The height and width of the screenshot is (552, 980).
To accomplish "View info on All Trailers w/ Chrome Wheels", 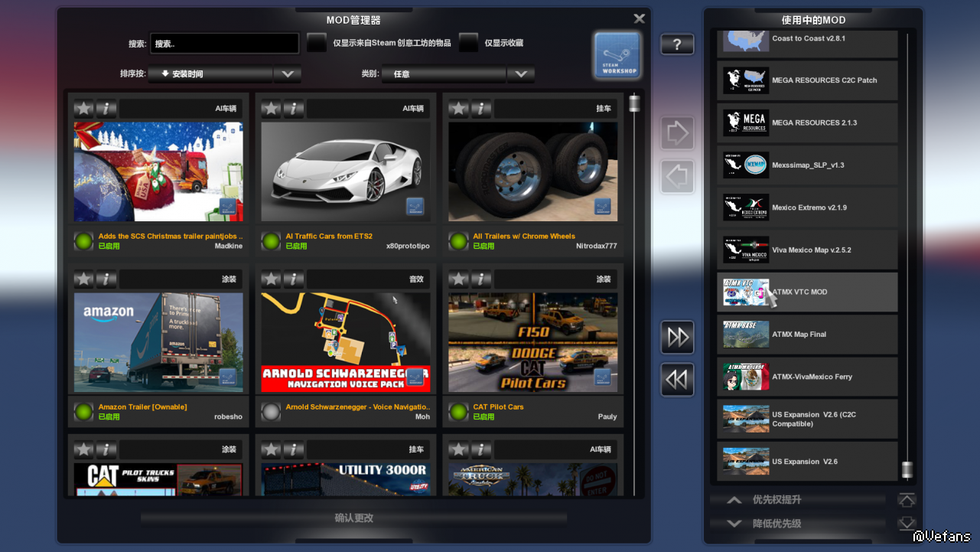I will [481, 109].
